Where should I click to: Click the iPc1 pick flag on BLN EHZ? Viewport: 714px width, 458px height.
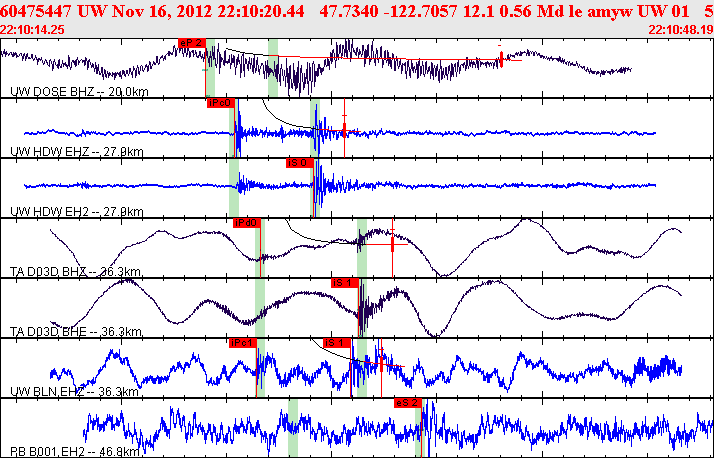pos(243,343)
